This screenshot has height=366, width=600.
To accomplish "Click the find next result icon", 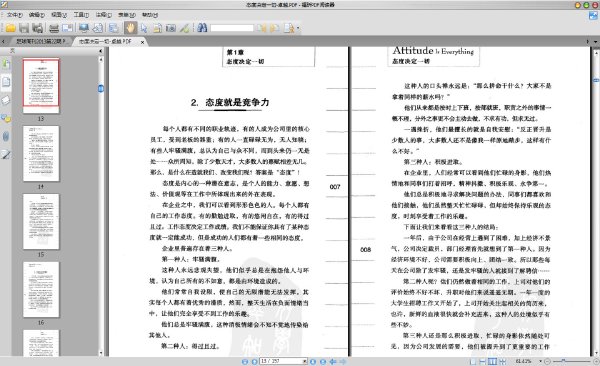I will [274, 28].
